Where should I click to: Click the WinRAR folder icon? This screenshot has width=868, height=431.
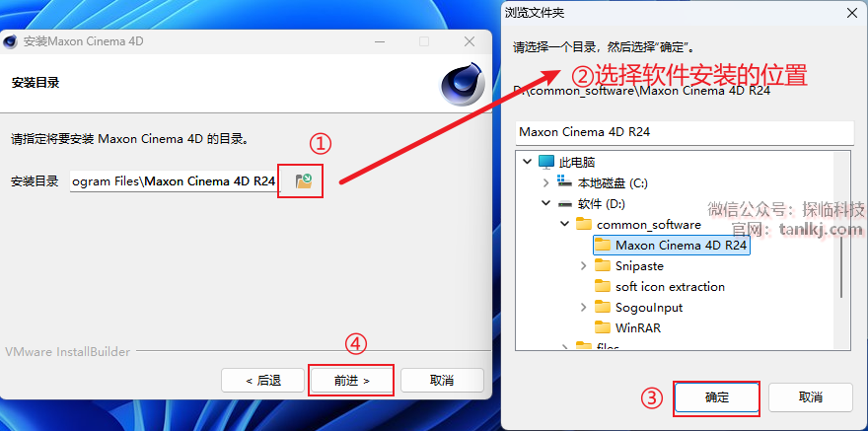tap(603, 327)
